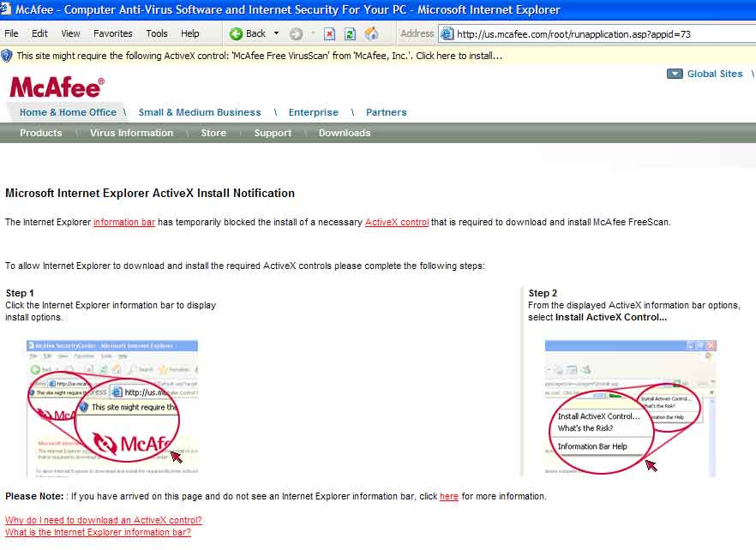Image resolution: width=756 pixels, height=550 pixels.
Task: Open the Store navigation item
Action: point(213,133)
